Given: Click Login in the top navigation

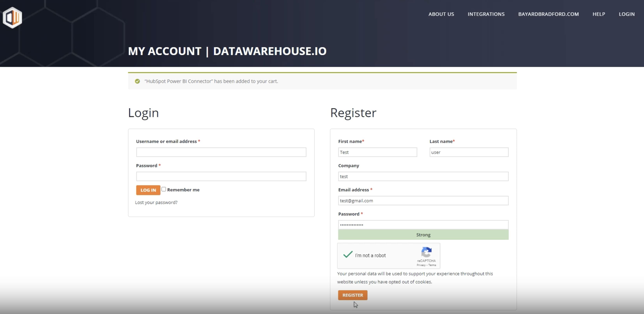Looking at the screenshot, I should (626, 14).
